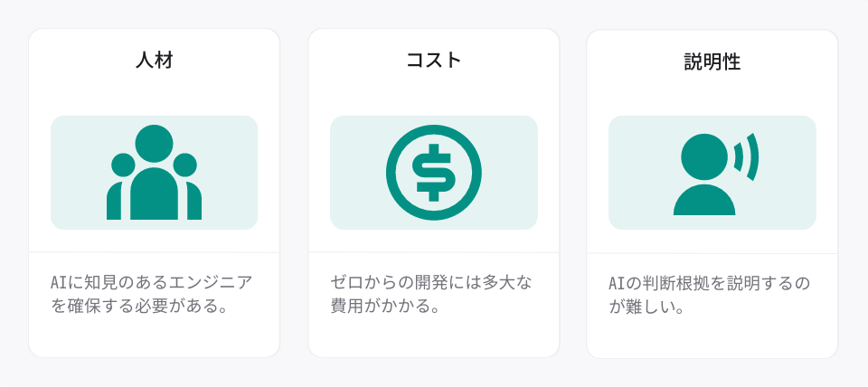This screenshot has height=387, width=868.
Task: Select the 人材 card heading
Action: [155, 60]
